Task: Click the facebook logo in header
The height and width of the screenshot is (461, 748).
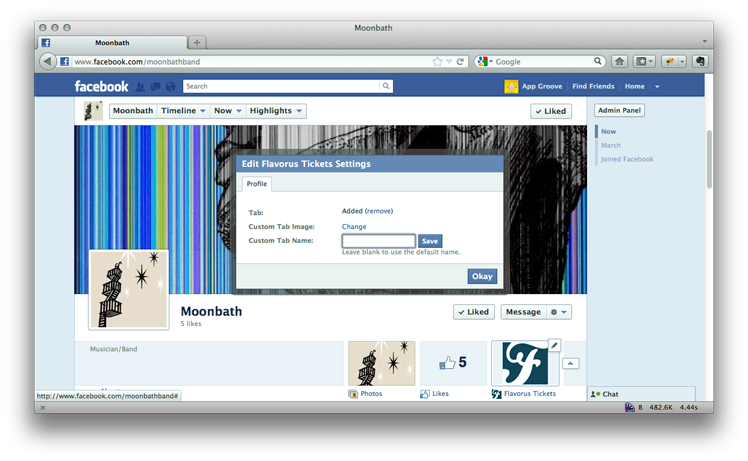Action: [x=101, y=86]
